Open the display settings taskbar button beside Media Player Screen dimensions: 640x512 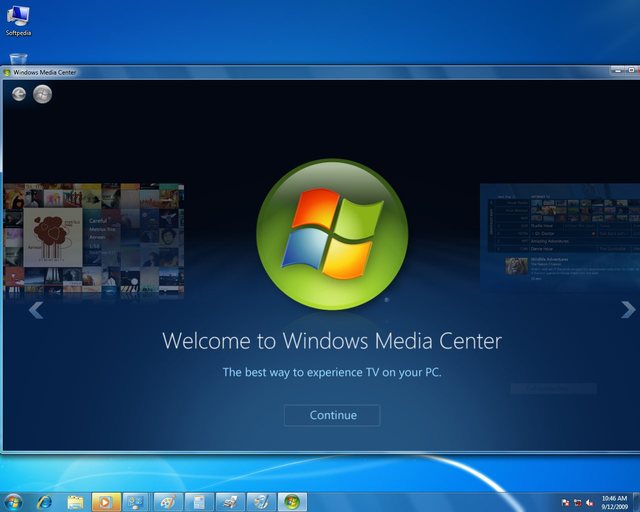(x=137, y=502)
